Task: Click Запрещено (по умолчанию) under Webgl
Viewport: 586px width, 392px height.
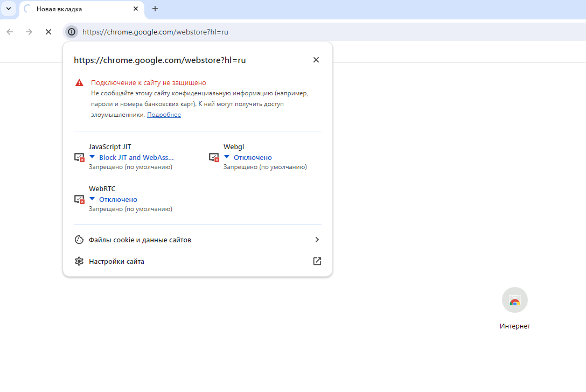Action: point(265,167)
